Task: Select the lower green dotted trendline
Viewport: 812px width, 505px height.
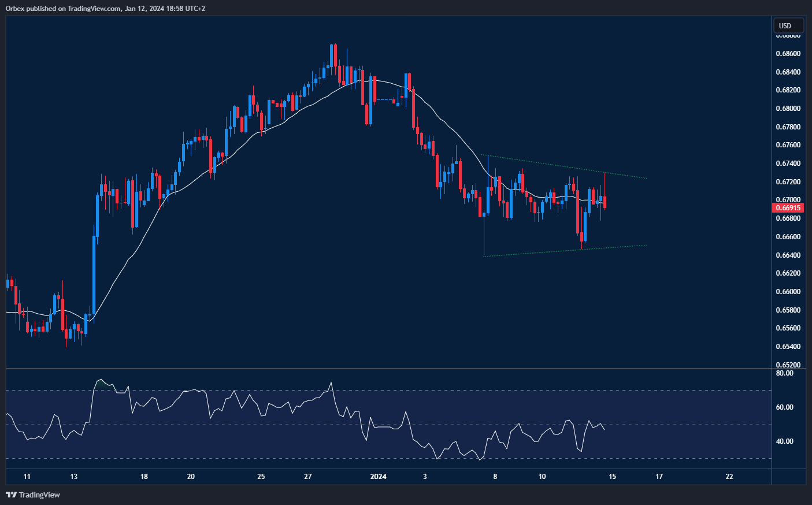Action: click(x=555, y=252)
